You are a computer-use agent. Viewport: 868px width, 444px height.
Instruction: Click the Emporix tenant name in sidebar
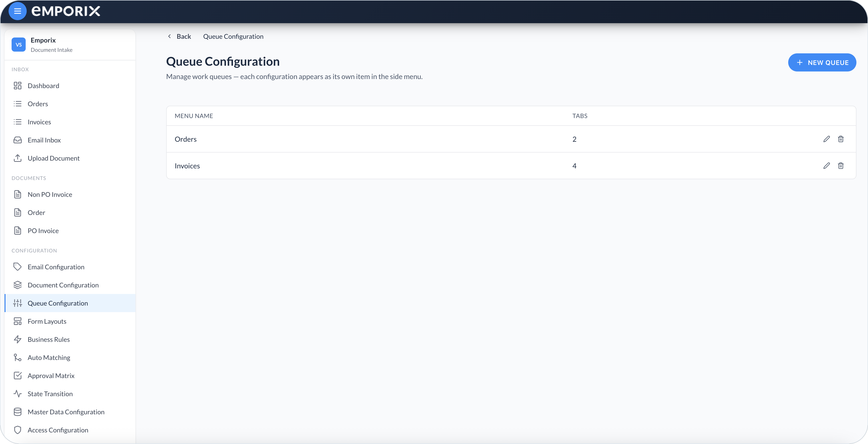[x=43, y=40]
